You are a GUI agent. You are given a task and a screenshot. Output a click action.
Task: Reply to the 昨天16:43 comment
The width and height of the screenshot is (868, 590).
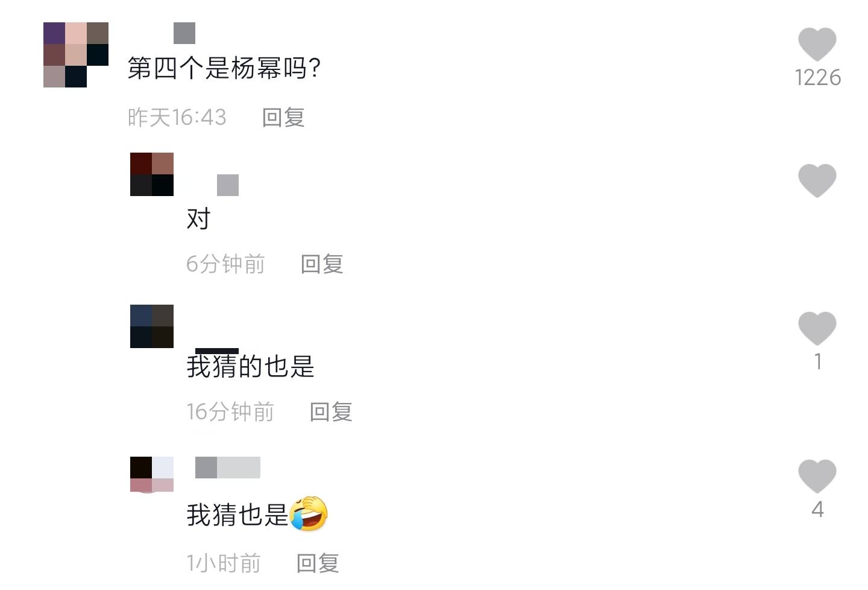pyautogui.click(x=283, y=117)
